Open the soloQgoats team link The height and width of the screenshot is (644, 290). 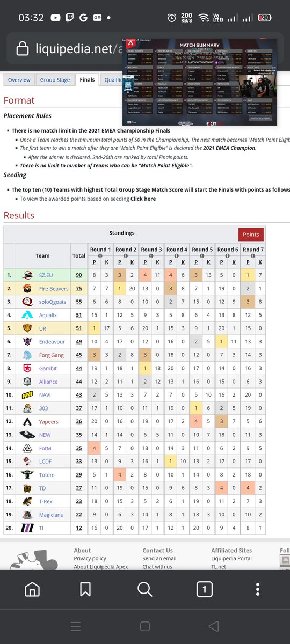54,302
